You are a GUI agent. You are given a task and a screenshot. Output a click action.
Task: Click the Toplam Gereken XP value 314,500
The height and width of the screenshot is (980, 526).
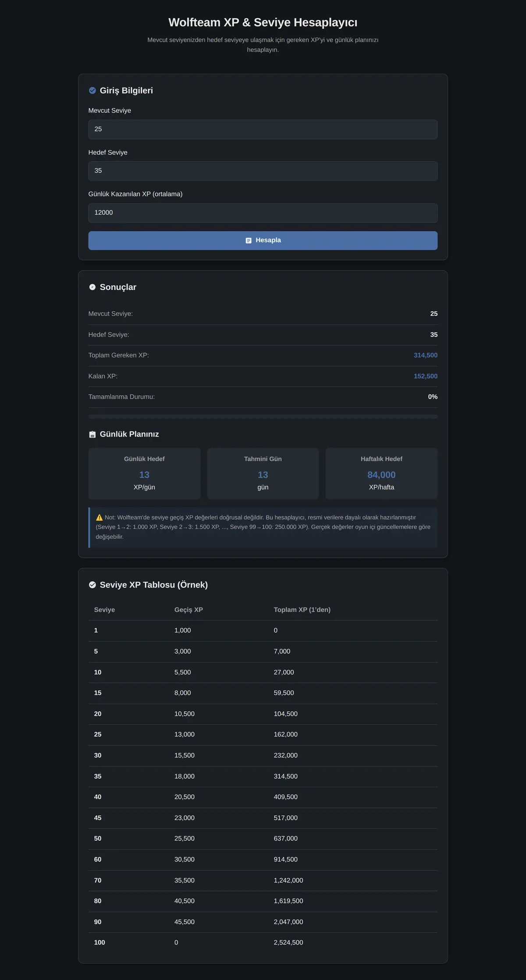pyautogui.click(x=426, y=355)
